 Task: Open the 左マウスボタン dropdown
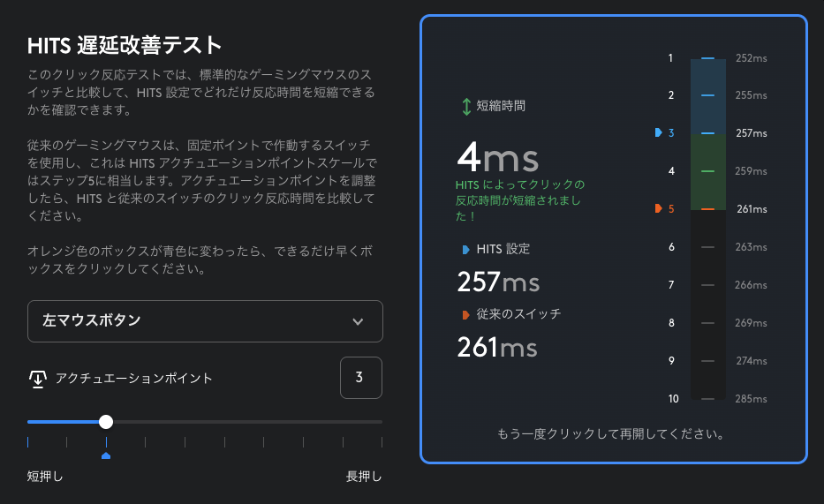point(205,321)
